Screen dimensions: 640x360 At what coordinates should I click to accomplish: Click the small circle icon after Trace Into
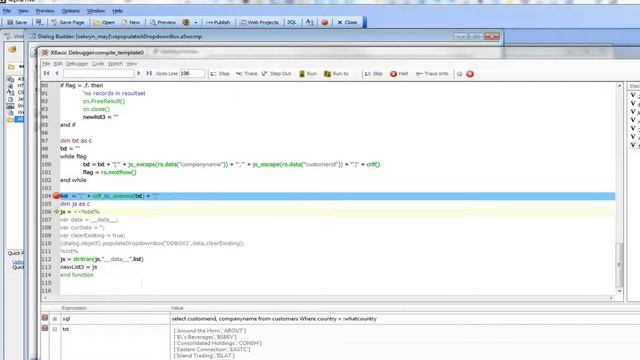[460, 74]
